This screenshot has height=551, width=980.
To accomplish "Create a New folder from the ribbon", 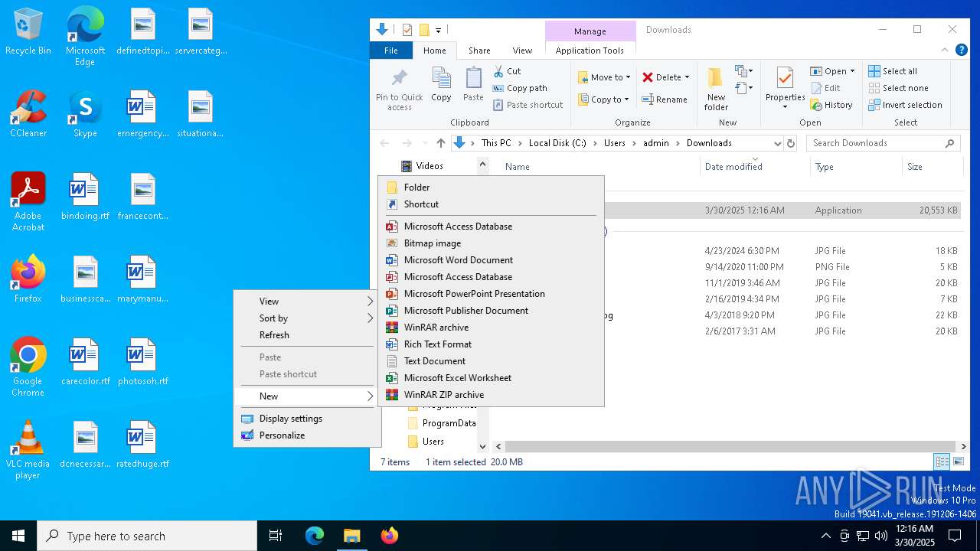I will pyautogui.click(x=716, y=90).
